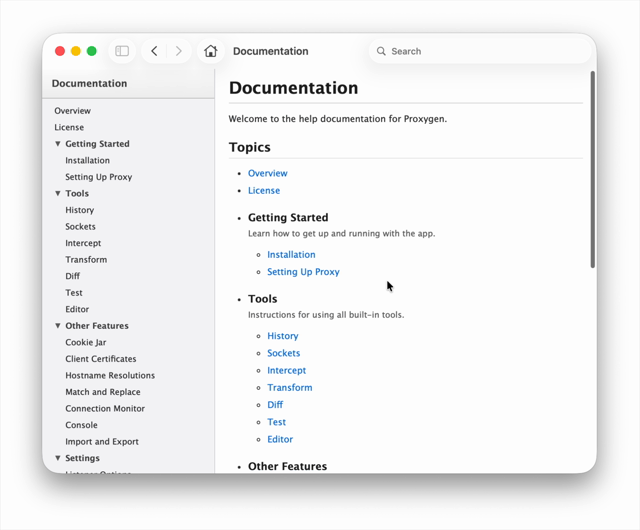Follow the Intercept link in content
The image size is (640, 530).
pyautogui.click(x=287, y=370)
